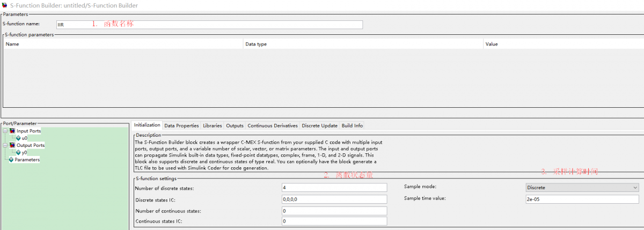Collapse the Input Ports tree node
Image resolution: width=644 pixels, height=230 pixels.
pos(5,131)
